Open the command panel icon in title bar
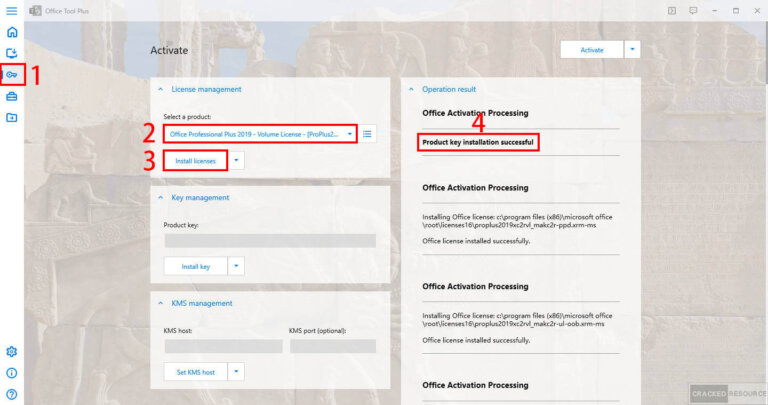The image size is (768, 405). [x=672, y=10]
